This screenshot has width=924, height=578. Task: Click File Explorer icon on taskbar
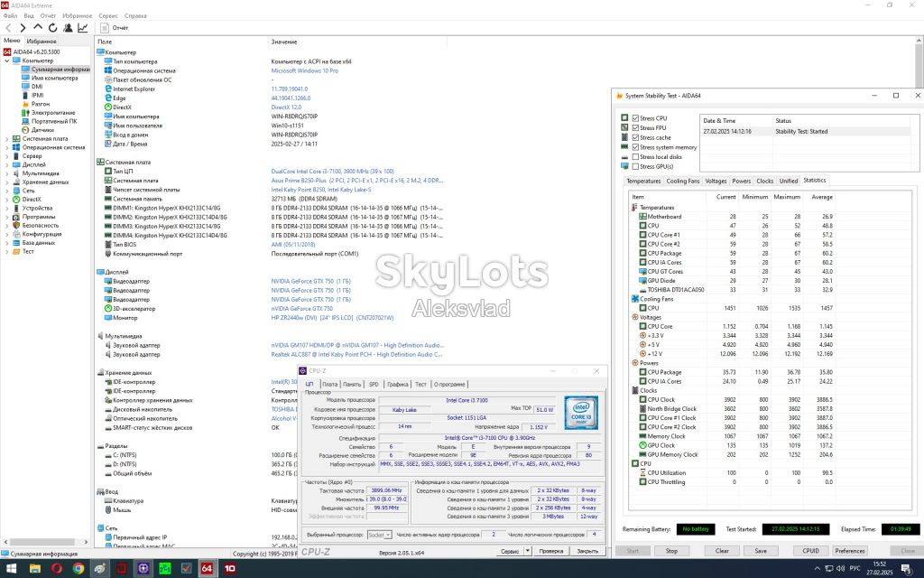(35, 569)
